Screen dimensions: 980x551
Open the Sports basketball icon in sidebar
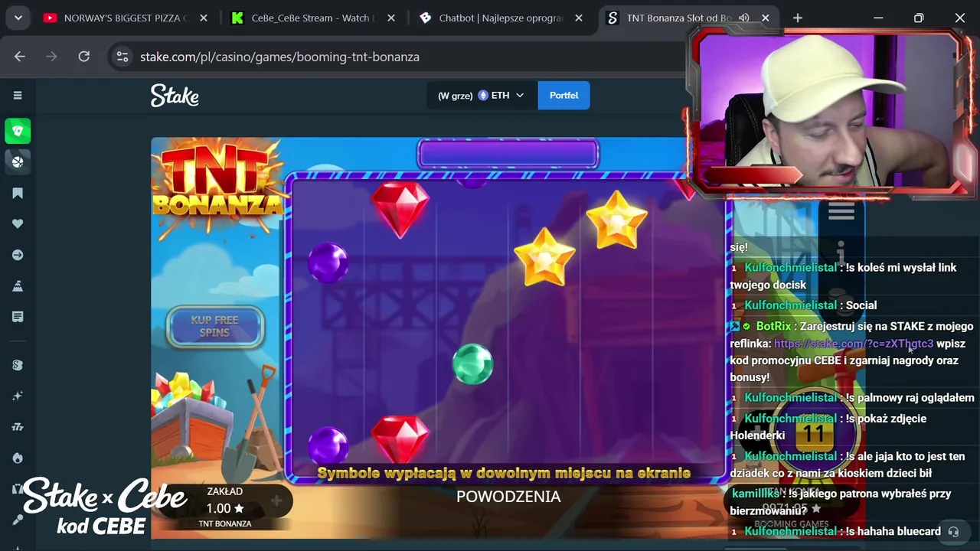18,161
